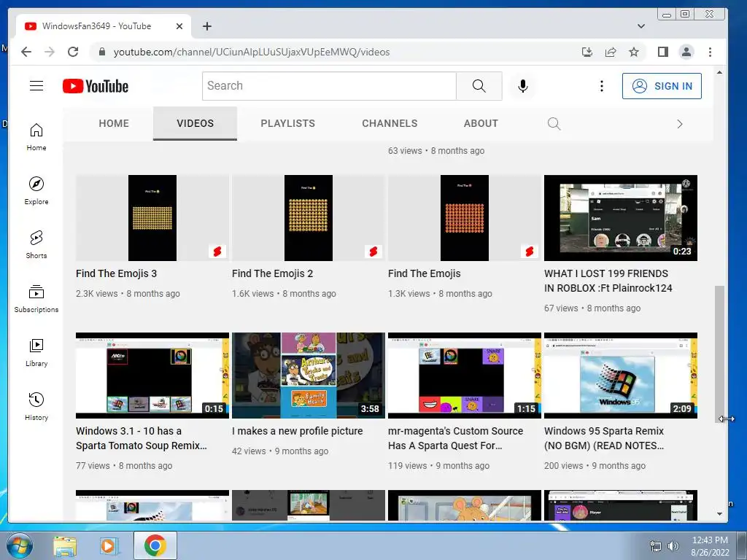
Task: Switch to PLAYLISTS tab
Action: pos(287,123)
